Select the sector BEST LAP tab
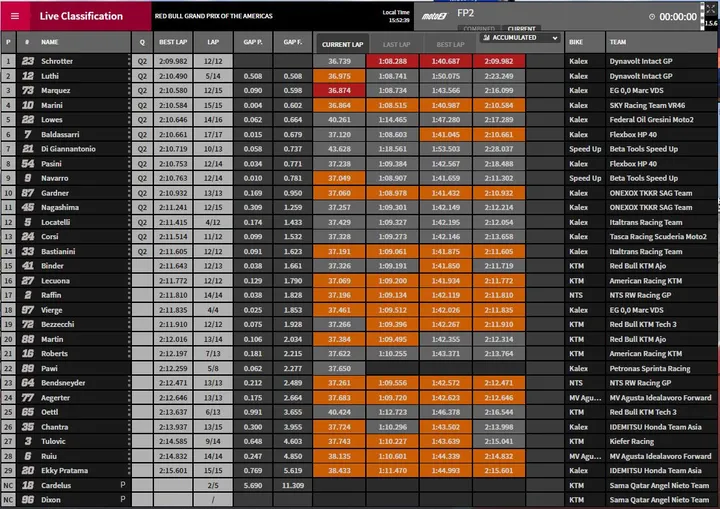The image size is (720, 509). pyautogui.click(x=450, y=45)
